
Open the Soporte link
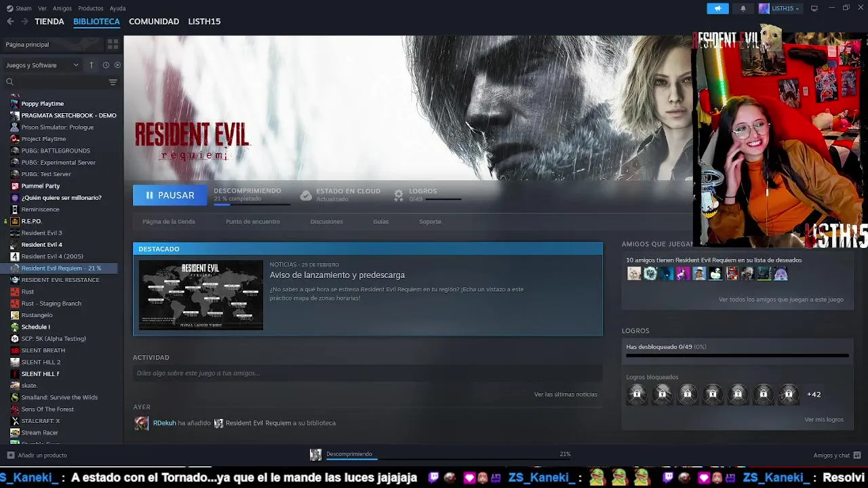(x=430, y=222)
